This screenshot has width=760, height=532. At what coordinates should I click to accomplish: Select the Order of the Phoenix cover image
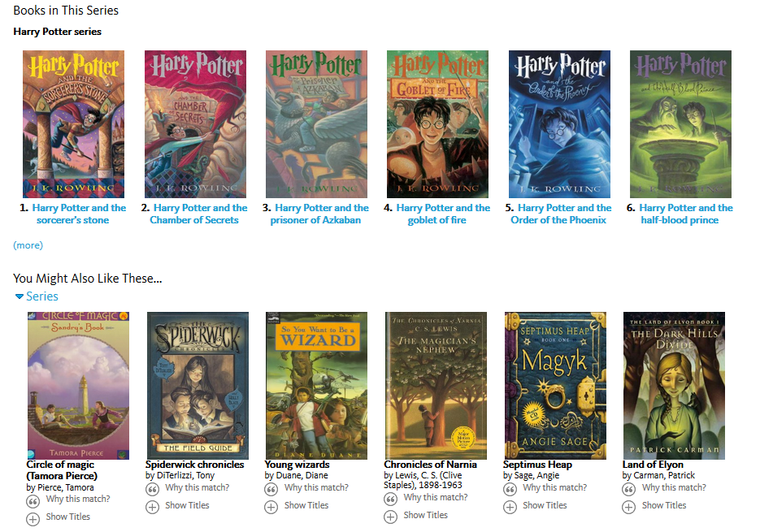pyautogui.click(x=559, y=124)
